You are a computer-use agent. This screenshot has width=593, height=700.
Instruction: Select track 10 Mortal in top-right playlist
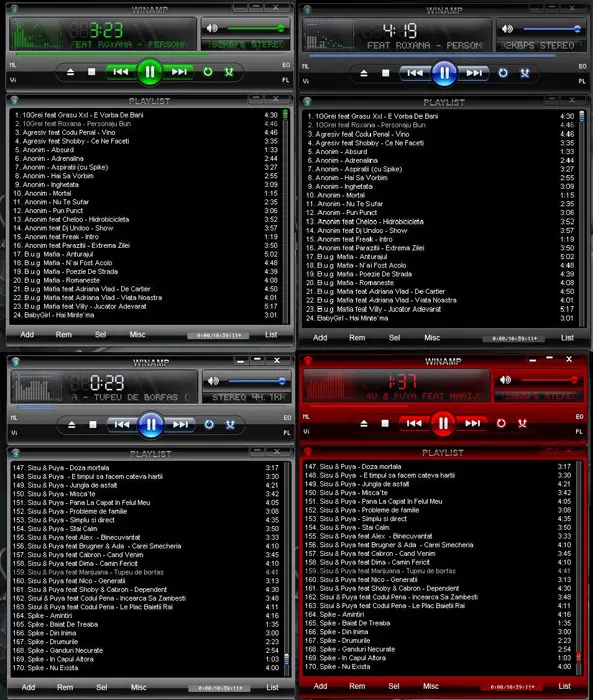pyautogui.click(x=440, y=196)
